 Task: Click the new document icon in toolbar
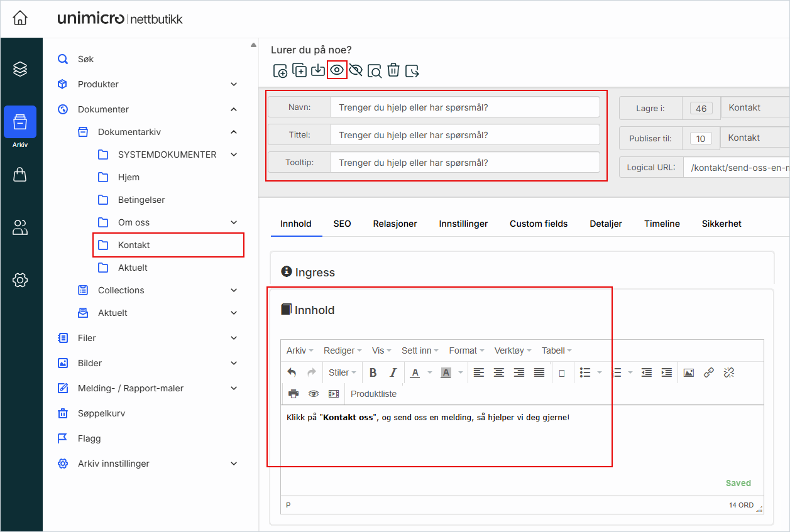coord(280,70)
